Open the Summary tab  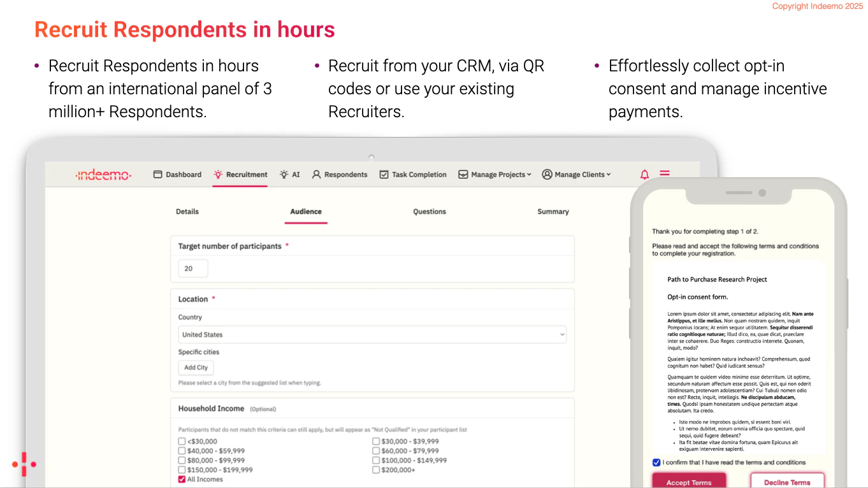(553, 212)
